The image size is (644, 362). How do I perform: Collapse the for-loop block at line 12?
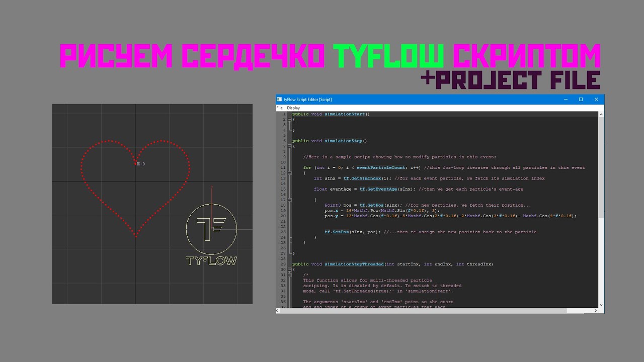coord(289,173)
